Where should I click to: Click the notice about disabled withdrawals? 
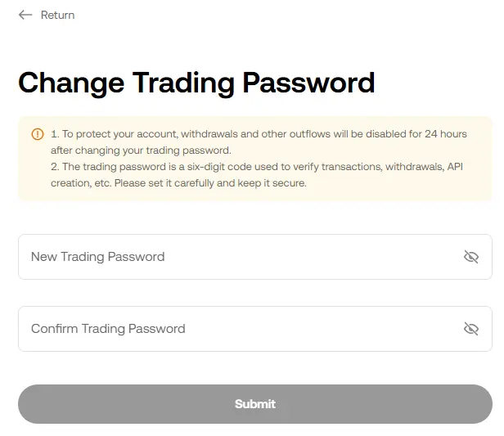click(x=259, y=142)
